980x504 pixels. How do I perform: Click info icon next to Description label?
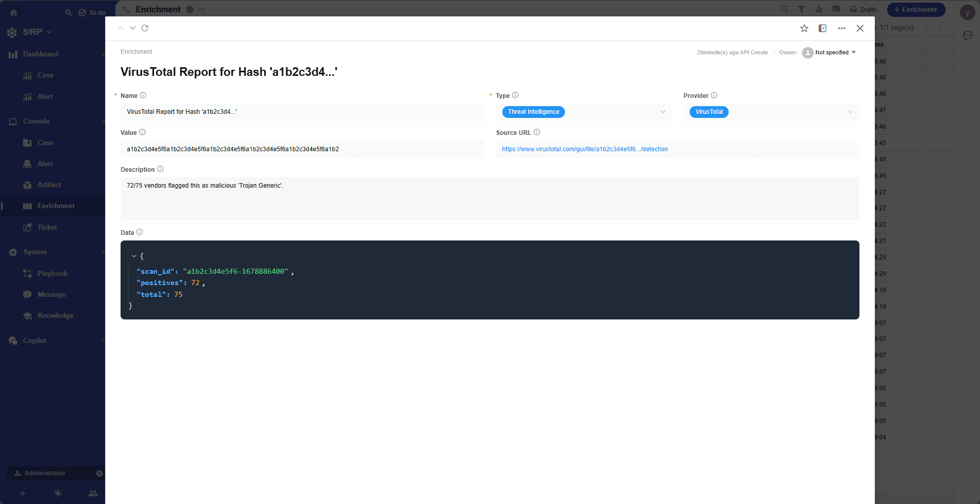tap(160, 169)
